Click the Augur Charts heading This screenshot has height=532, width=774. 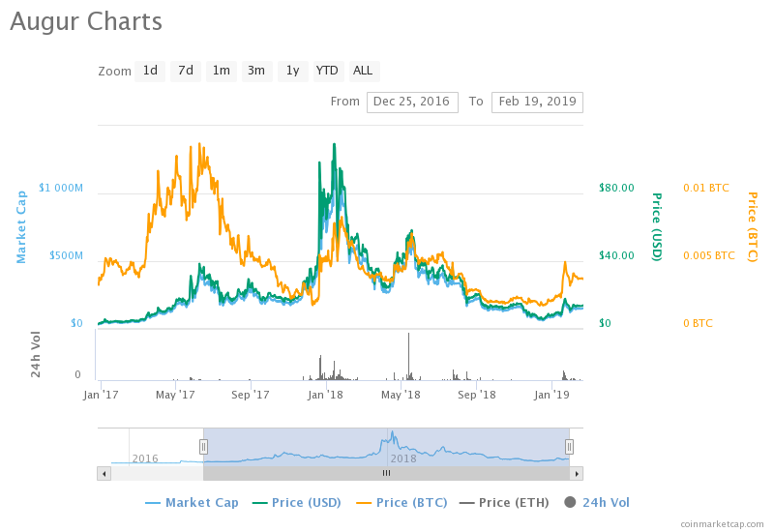pos(86,21)
